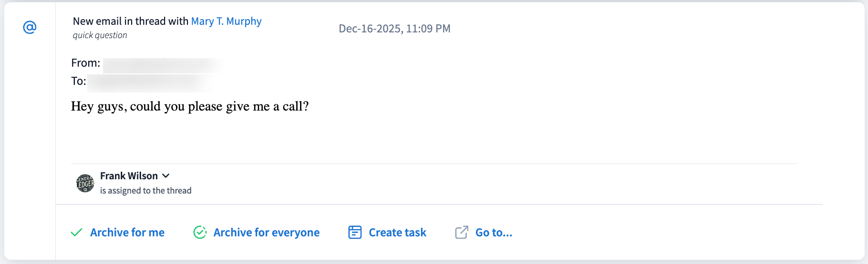Select 'Archive for me'
Viewport: 868px width, 264px height.
point(127,233)
